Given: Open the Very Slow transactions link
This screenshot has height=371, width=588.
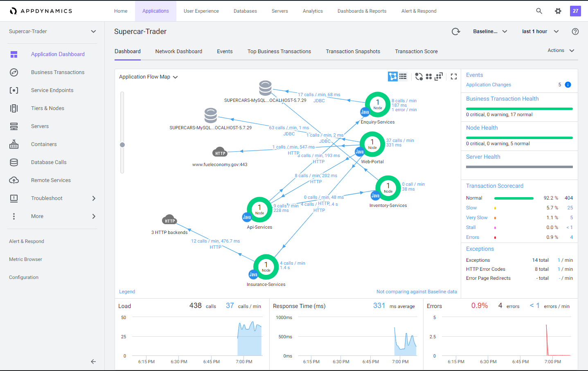Looking at the screenshot, I should tap(477, 218).
